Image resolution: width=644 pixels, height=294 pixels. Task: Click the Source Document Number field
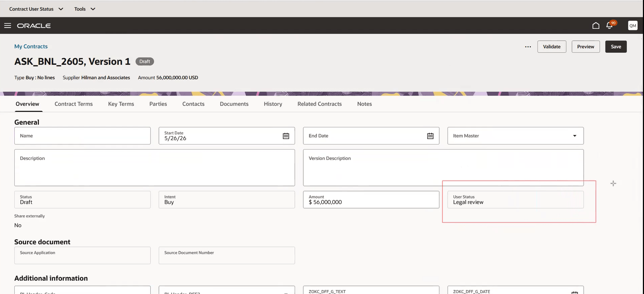coord(227,255)
